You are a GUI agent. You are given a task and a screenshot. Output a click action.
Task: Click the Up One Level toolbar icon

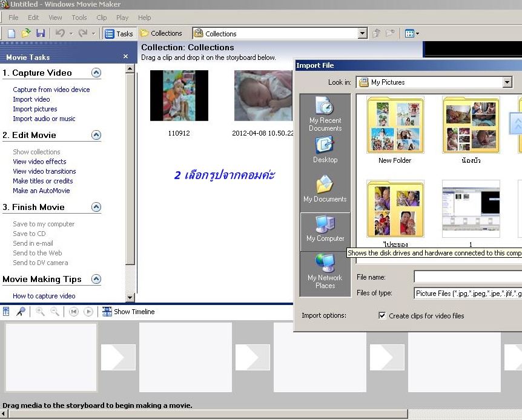[376, 33]
